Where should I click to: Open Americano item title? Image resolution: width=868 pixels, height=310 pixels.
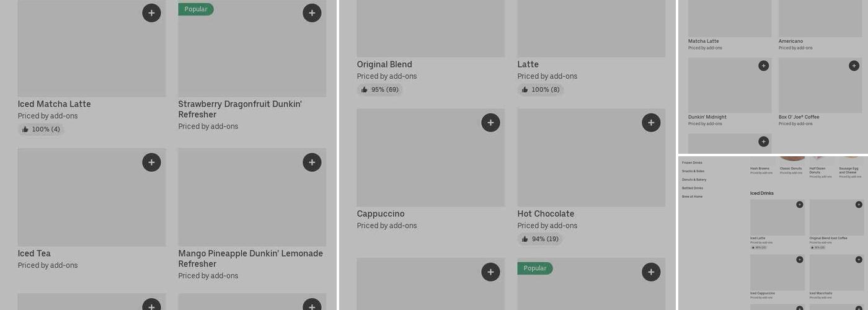(790, 42)
